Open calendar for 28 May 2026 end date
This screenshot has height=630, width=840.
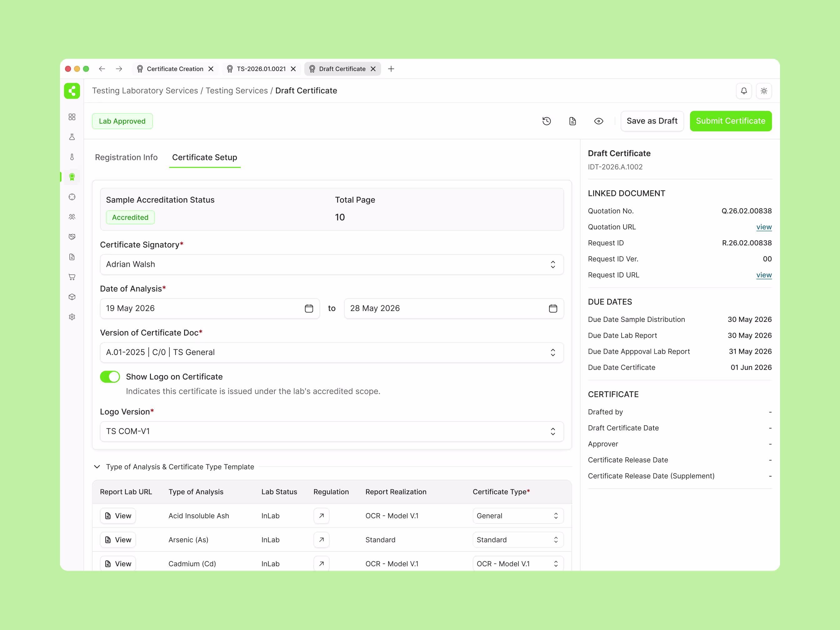tap(553, 308)
